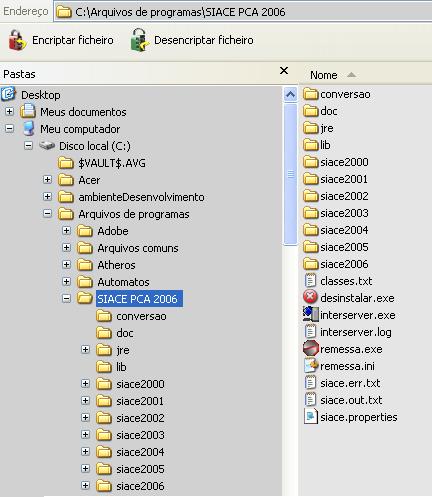Sort files by the Nome column header
The image size is (432, 497).
[323, 75]
